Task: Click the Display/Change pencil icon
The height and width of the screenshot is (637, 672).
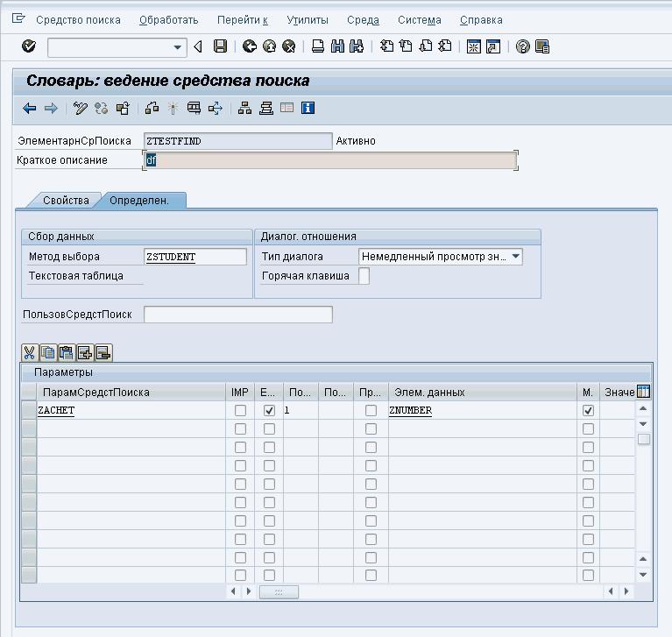Action: click(80, 108)
